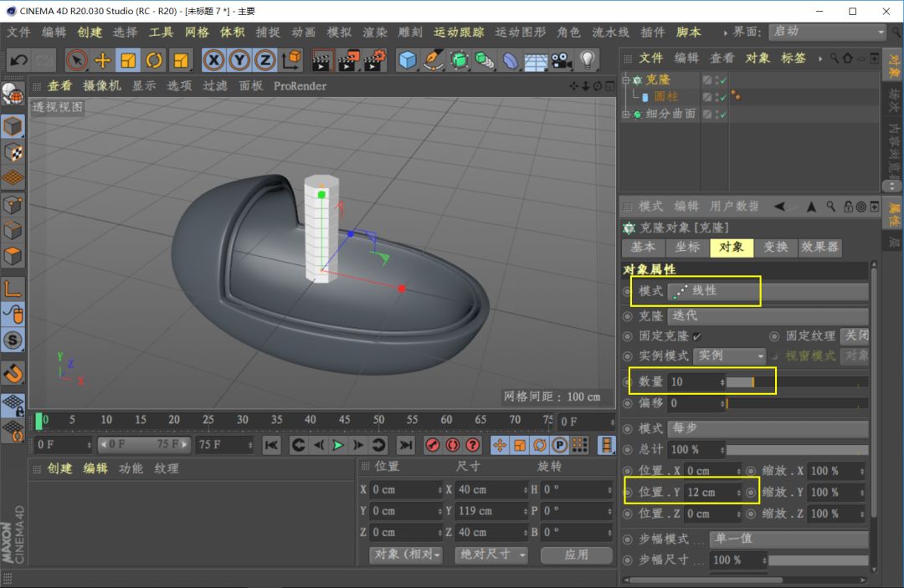Click the 应用 button
This screenshot has width=904, height=588.
576,555
